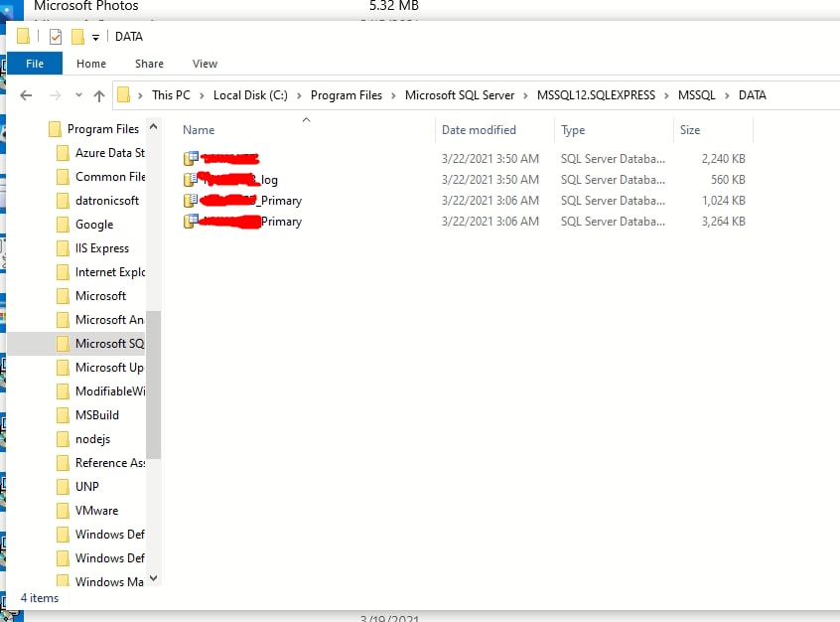Select Local Disk (C:) in breadcrumb
Screen dimensions: 840x622
[x=250, y=95]
